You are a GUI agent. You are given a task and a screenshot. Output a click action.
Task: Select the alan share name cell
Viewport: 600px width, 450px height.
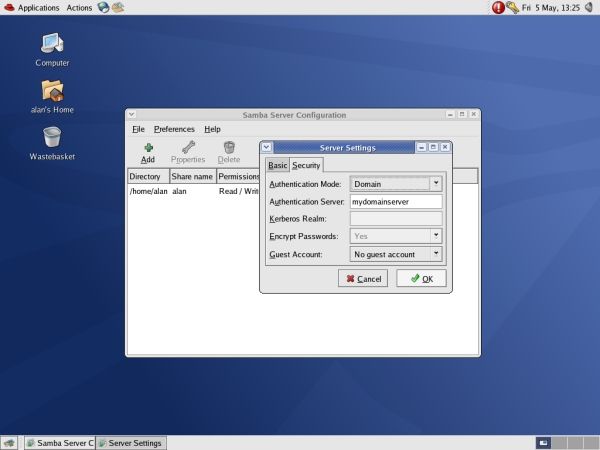179,191
